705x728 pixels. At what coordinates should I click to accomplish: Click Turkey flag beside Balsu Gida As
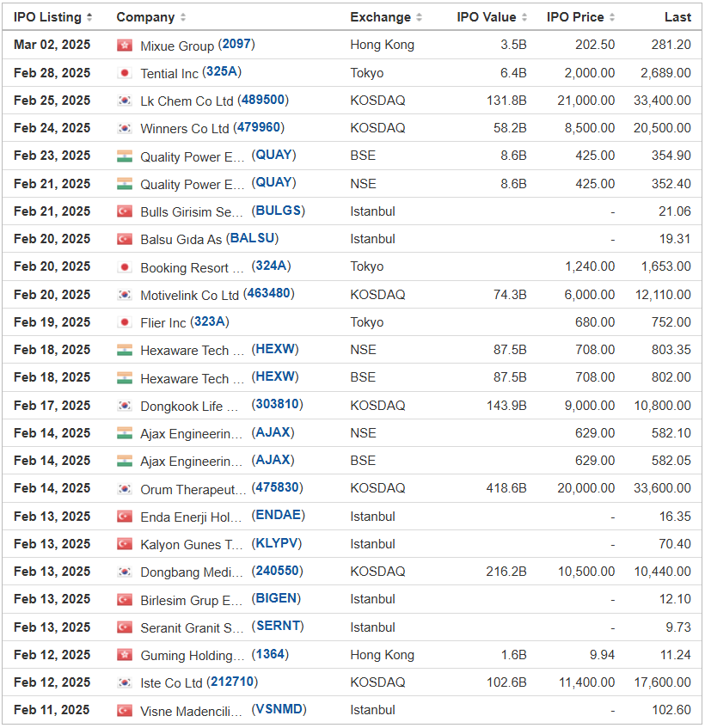click(125, 239)
